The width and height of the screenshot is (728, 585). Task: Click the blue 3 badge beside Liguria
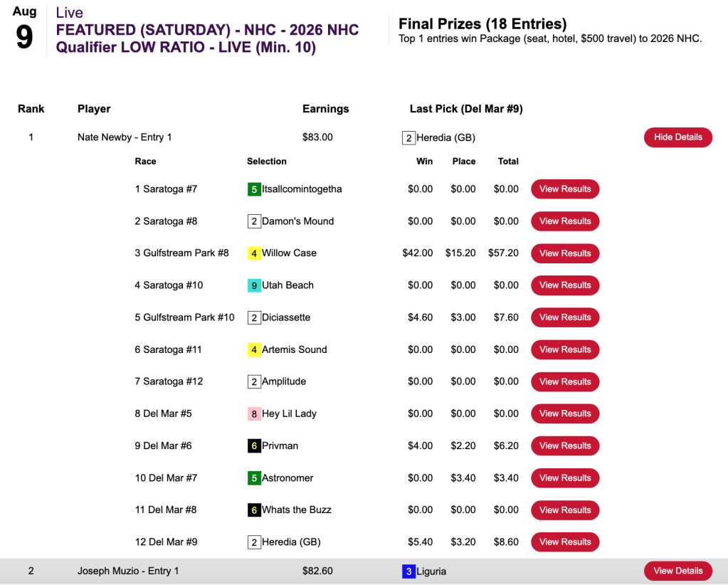(408, 571)
